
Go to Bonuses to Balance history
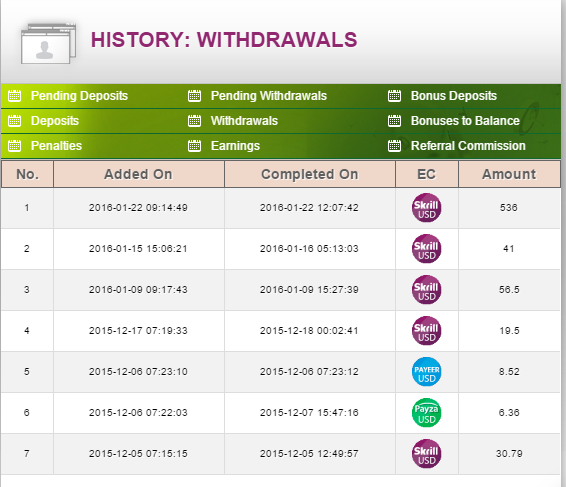point(465,121)
